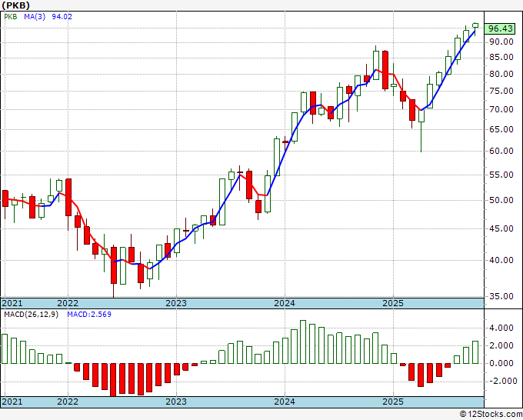Viewport: 523px width, 420px height.
Task: Click the (PKB) chart title
Action: (15, 5)
